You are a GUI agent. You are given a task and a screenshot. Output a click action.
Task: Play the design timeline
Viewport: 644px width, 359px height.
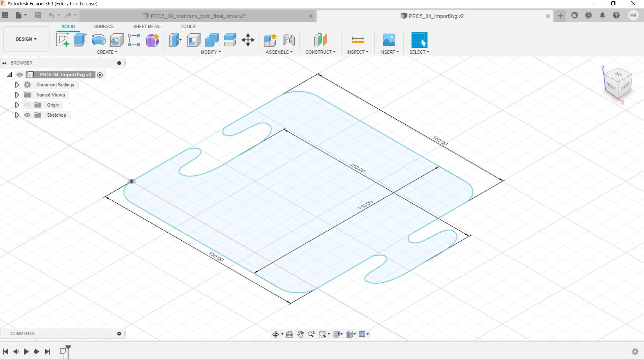[x=26, y=352]
